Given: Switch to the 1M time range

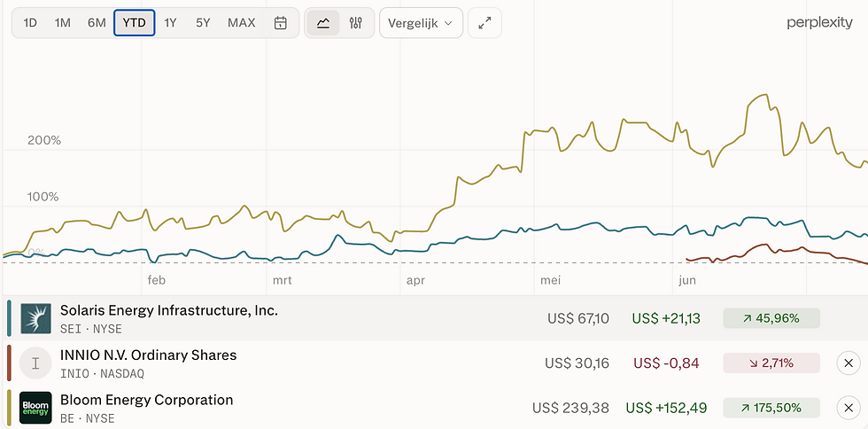Looking at the screenshot, I should tap(63, 23).
